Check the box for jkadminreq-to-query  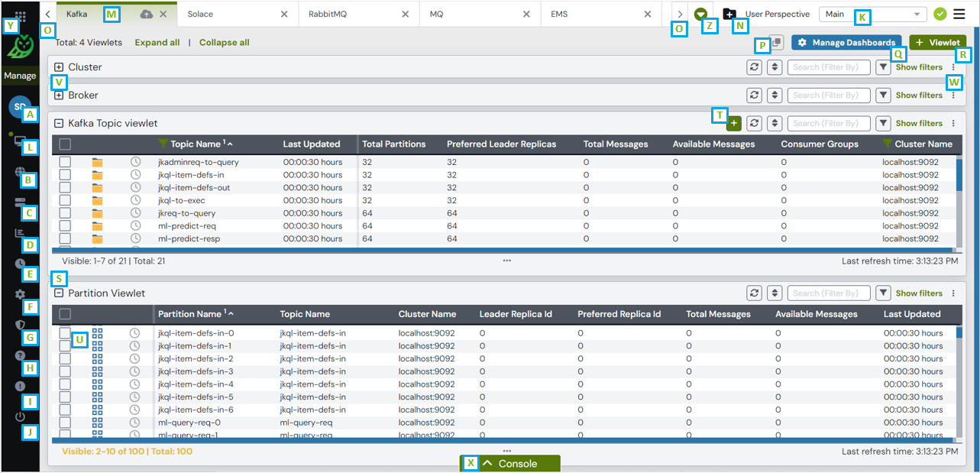click(x=65, y=162)
